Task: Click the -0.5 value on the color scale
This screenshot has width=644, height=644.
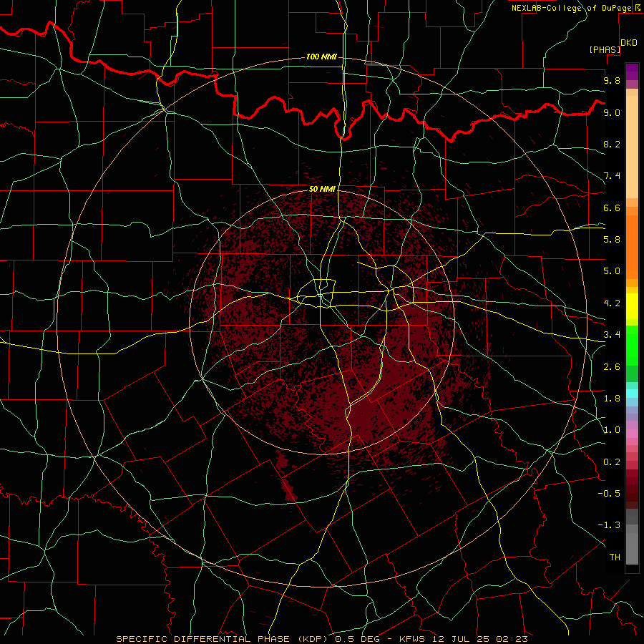Action: pyautogui.click(x=609, y=494)
